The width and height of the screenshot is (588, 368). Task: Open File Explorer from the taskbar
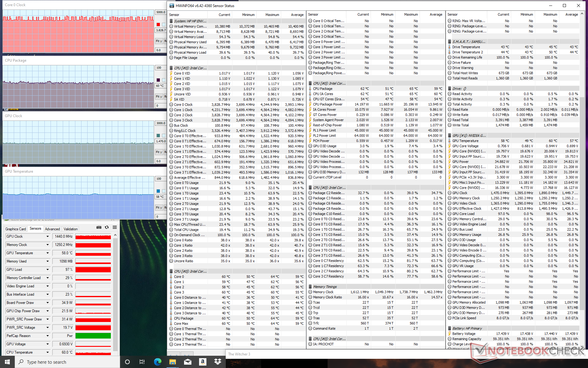(172, 362)
